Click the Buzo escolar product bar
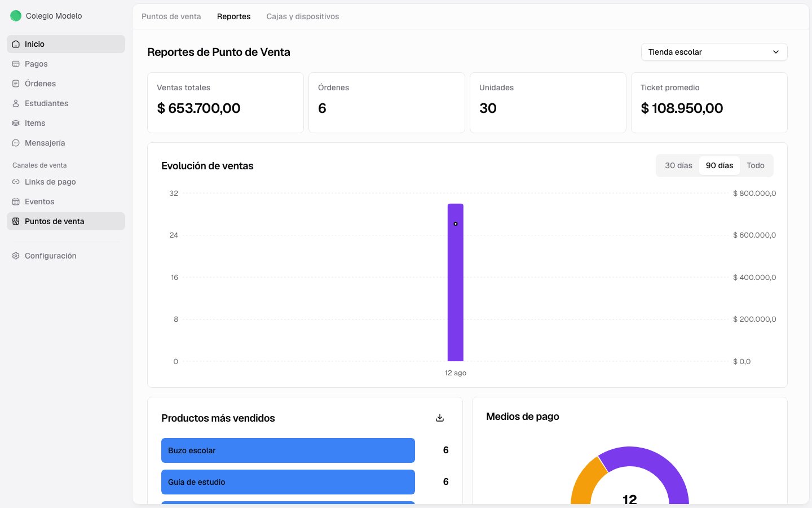Image resolution: width=812 pixels, height=508 pixels. pos(288,450)
